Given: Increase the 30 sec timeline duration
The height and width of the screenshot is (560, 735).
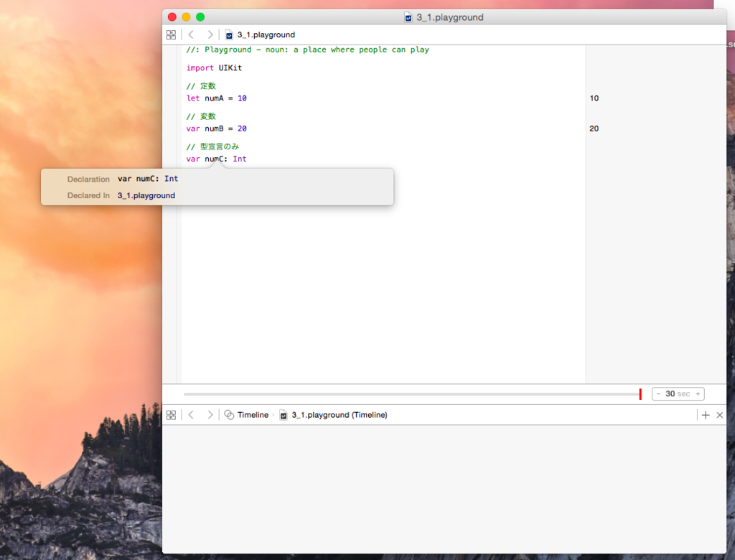Looking at the screenshot, I should click(698, 394).
